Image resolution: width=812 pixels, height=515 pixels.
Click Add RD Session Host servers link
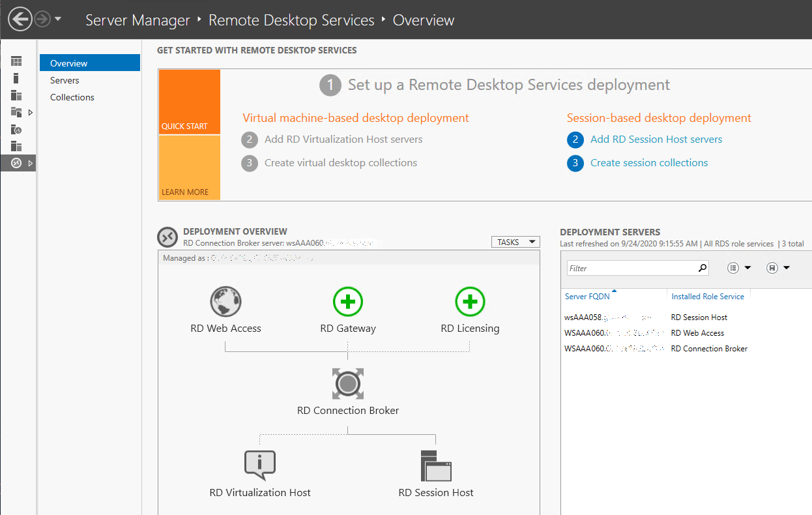[x=656, y=140]
